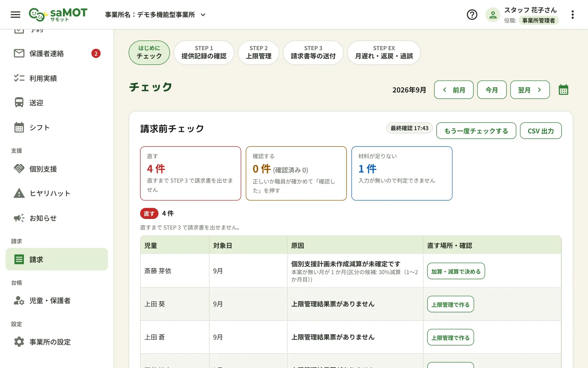This screenshot has height=368, width=588.
Task: Click the user avatar icon
Action: (493, 15)
